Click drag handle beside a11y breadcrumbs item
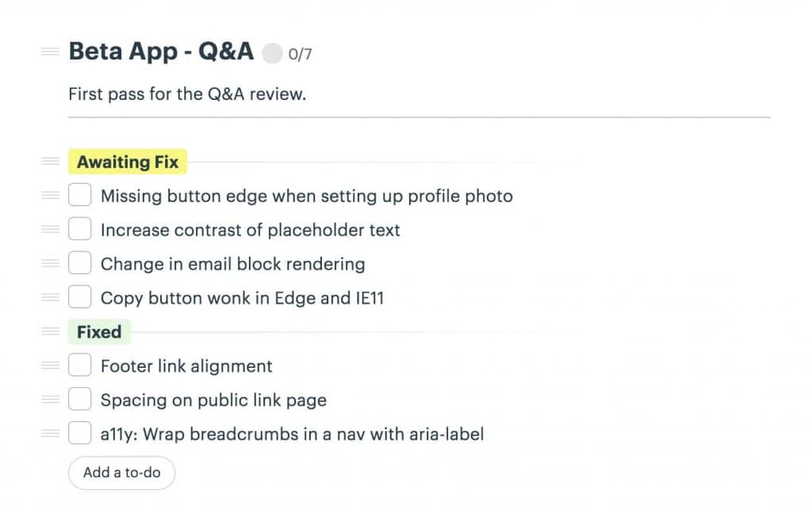Screen dimensions: 812x505 point(51,434)
